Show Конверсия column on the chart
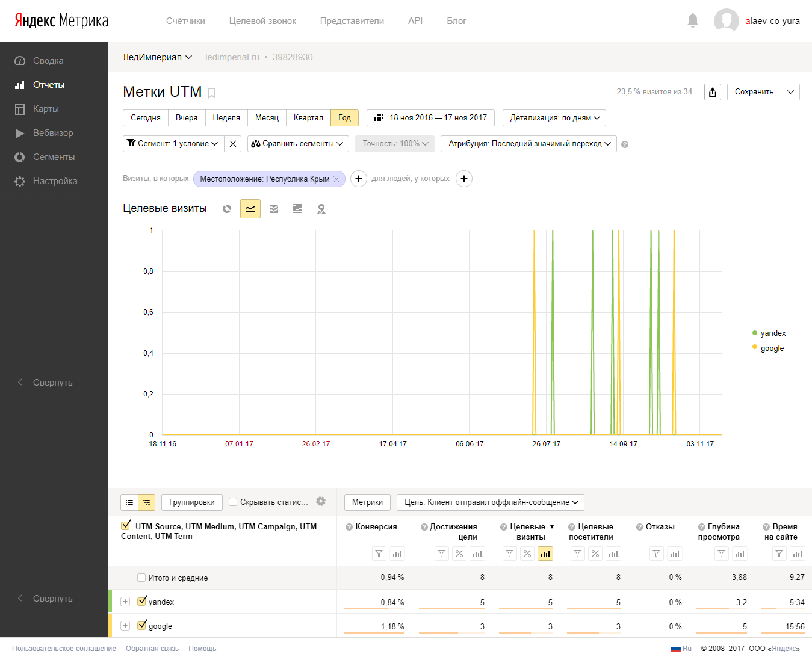812x660 pixels. (x=397, y=554)
